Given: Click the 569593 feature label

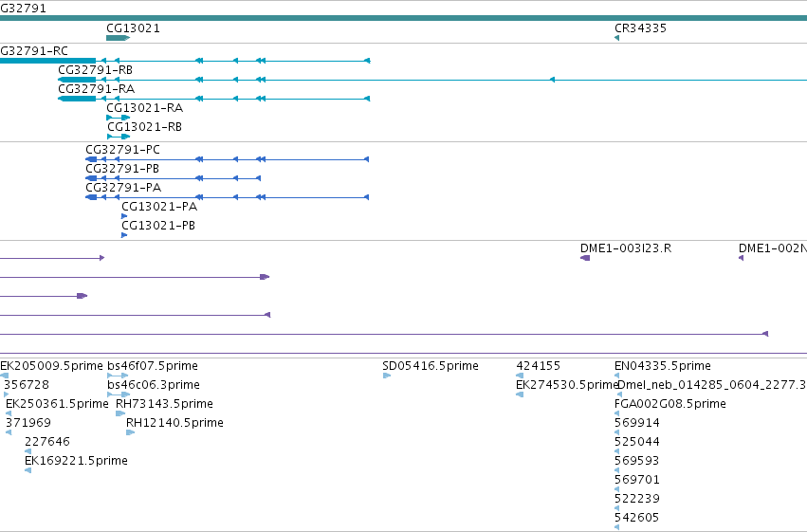Looking at the screenshot, I should (637, 461).
